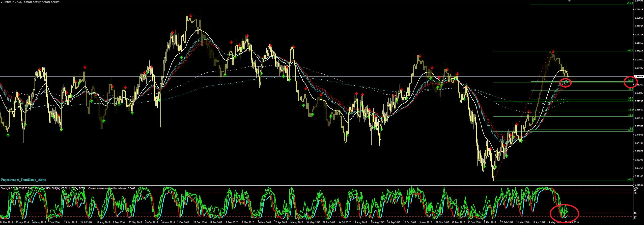Viewport: 644px width, 225px height.
Task: Click the '16 May 2016' date label
Action: 39,223
